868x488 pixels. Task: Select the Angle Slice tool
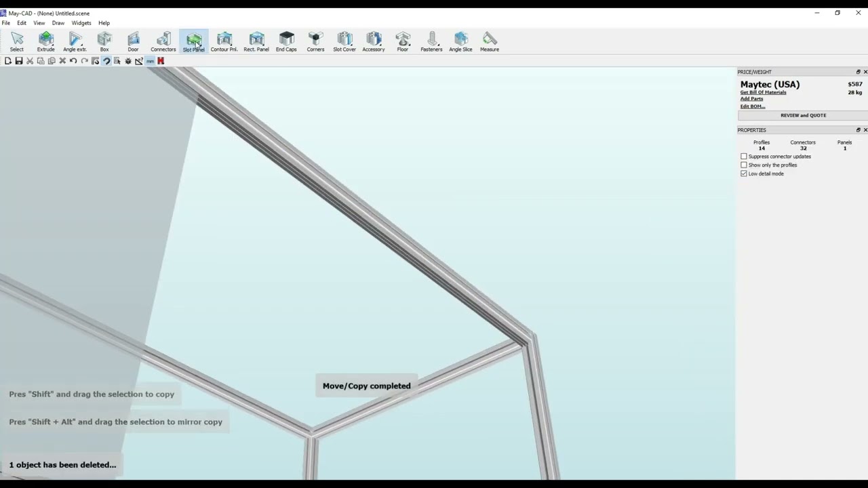pyautogui.click(x=460, y=42)
